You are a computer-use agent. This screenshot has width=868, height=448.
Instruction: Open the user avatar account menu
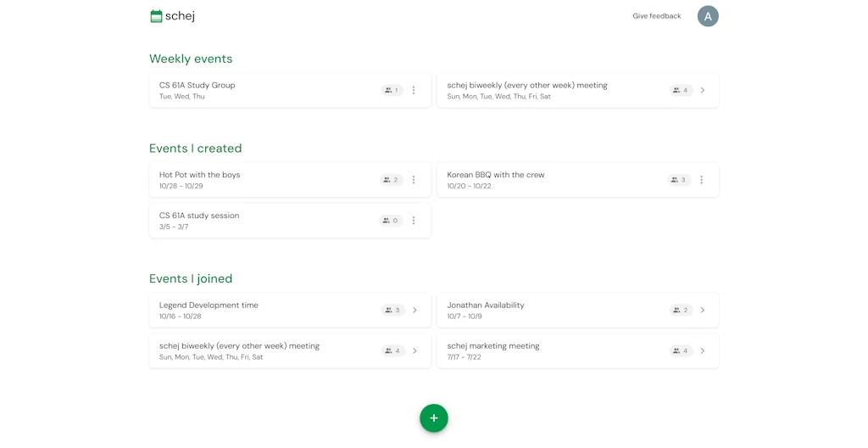(x=707, y=16)
